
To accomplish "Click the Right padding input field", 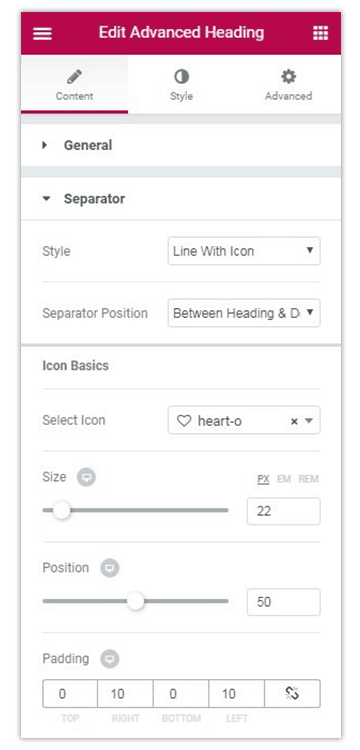I will 125,694.
